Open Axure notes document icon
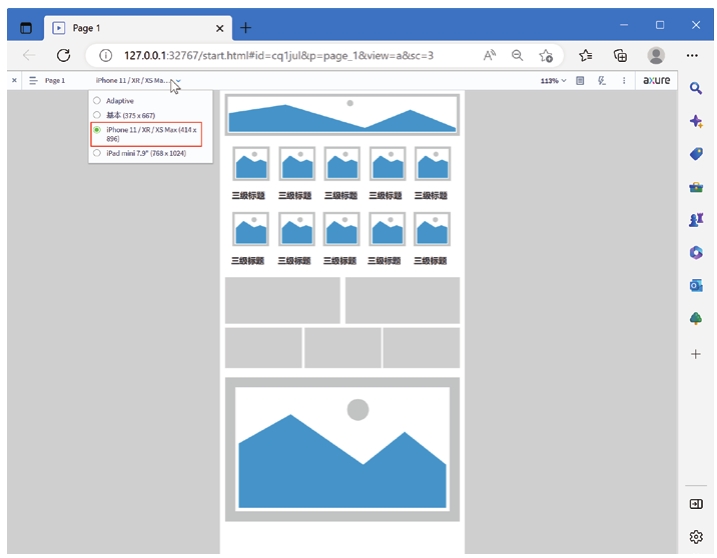 pyautogui.click(x=580, y=80)
